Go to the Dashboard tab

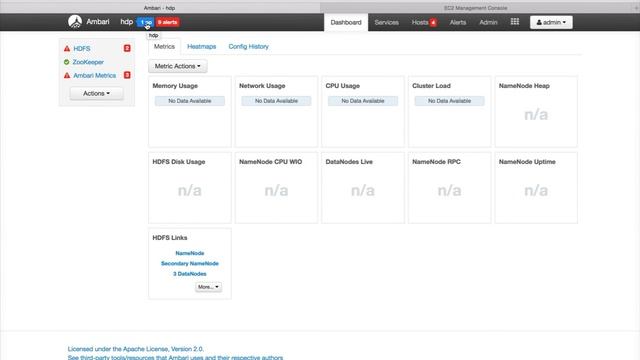point(346,22)
